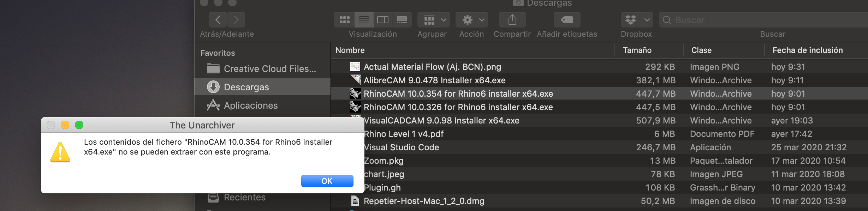Click Dropbox logo in toolbar
868x211 pixels.
tap(631, 20)
